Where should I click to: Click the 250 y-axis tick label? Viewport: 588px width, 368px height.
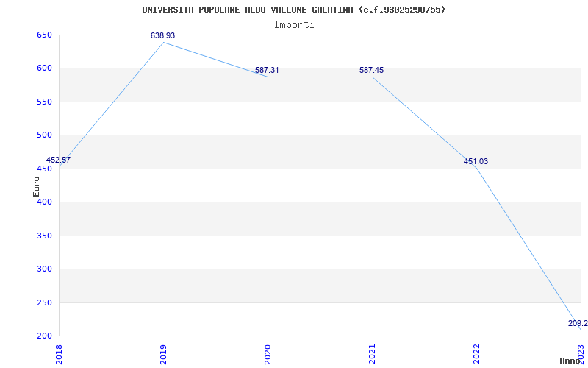(x=44, y=302)
